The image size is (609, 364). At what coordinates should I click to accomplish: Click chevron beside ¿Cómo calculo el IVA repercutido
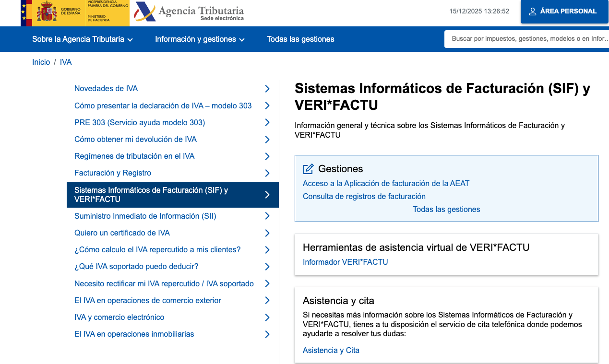coord(267,250)
